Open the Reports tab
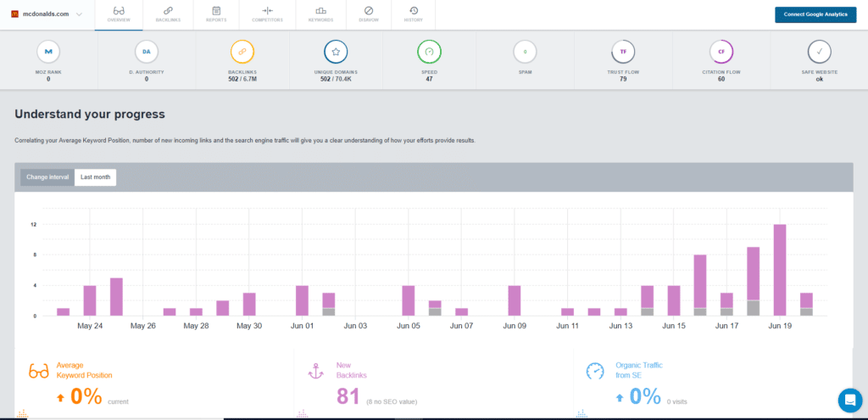The image size is (868, 420). pyautogui.click(x=216, y=14)
